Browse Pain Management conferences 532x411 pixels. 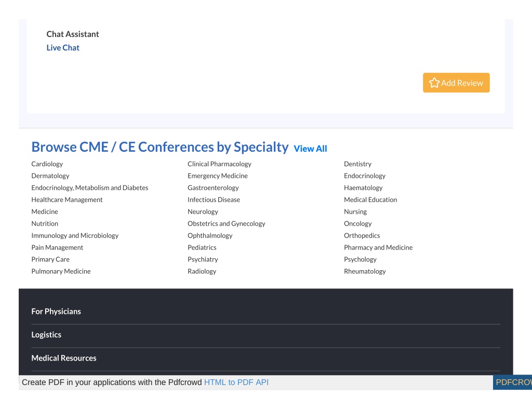(x=57, y=247)
